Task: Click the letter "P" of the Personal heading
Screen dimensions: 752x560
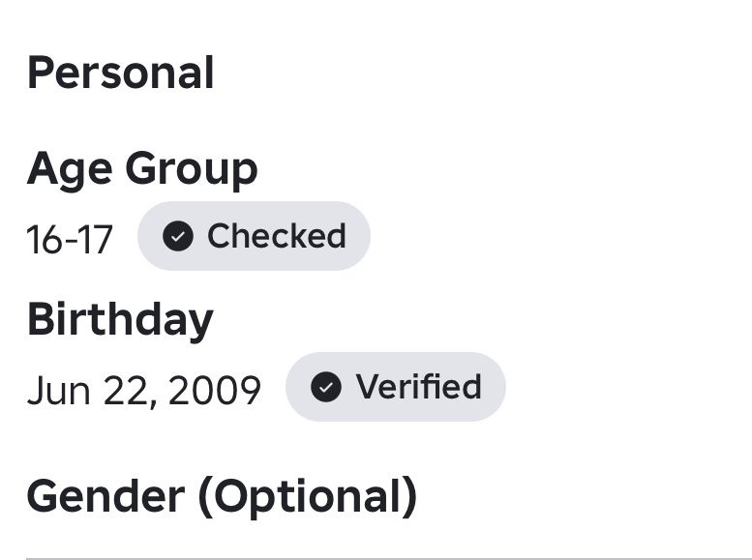Action: (x=41, y=74)
